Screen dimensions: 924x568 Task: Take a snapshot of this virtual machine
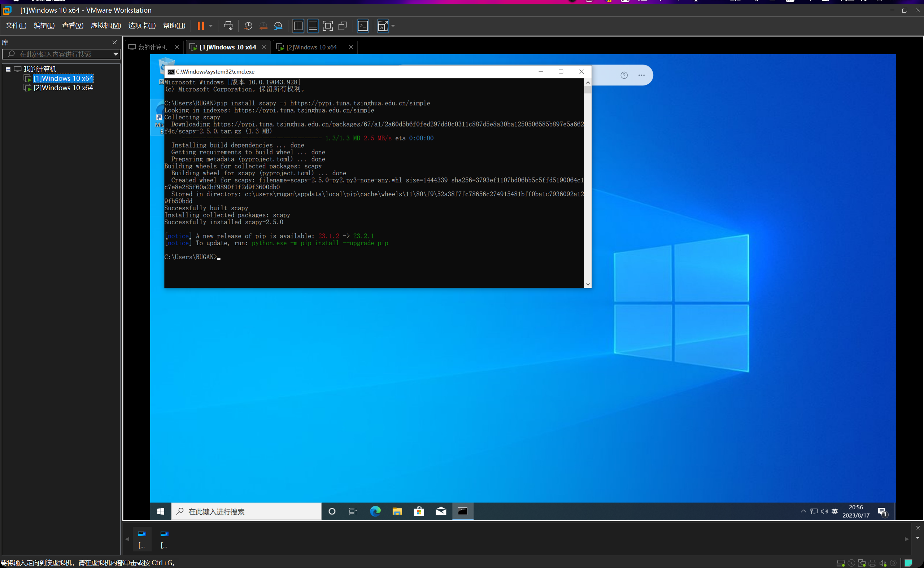click(248, 26)
